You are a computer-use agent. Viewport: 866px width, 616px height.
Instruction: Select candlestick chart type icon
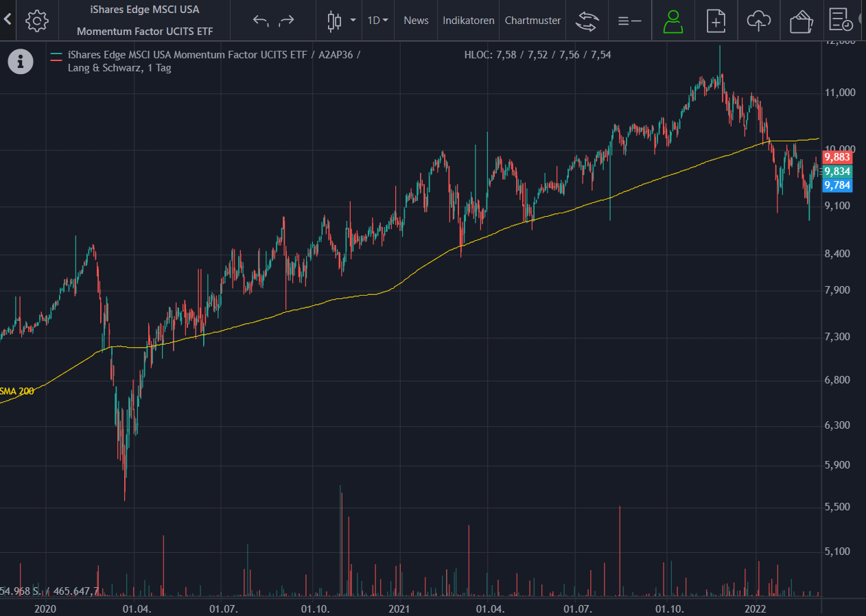(x=334, y=21)
